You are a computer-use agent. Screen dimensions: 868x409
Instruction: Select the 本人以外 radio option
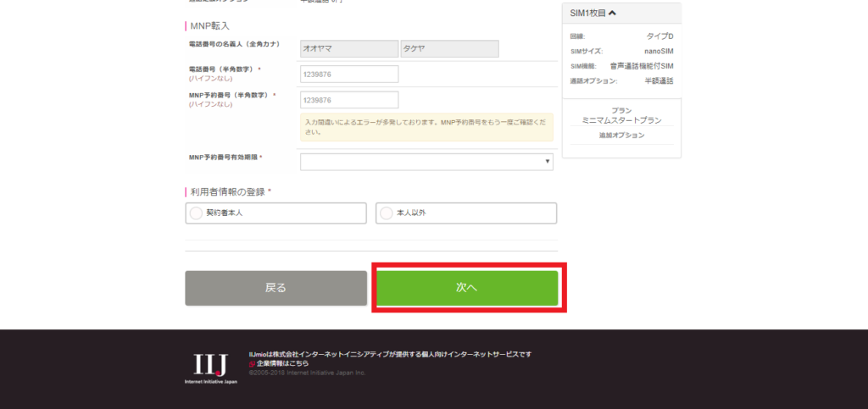click(x=466, y=213)
